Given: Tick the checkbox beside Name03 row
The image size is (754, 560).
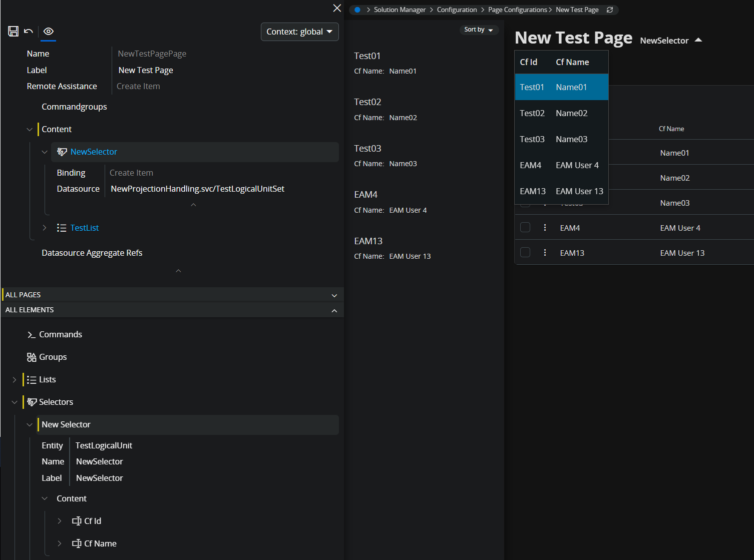Looking at the screenshot, I should coord(525,202).
